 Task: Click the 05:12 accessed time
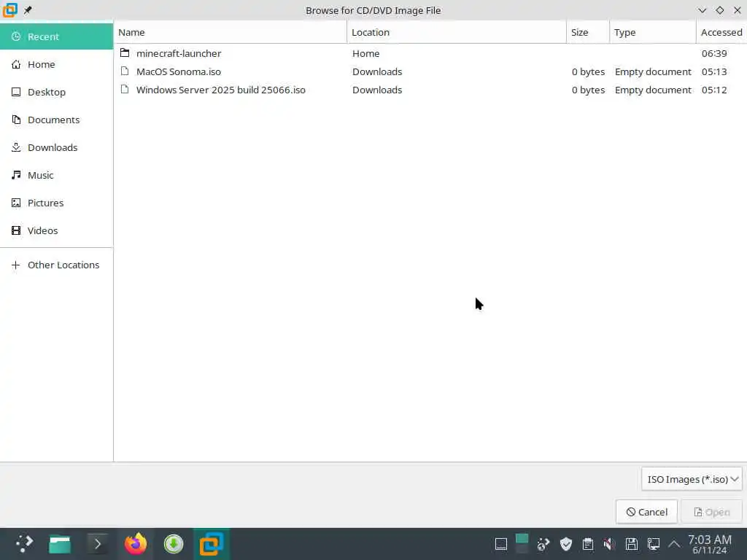pyautogui.click(x=714, y=90)
